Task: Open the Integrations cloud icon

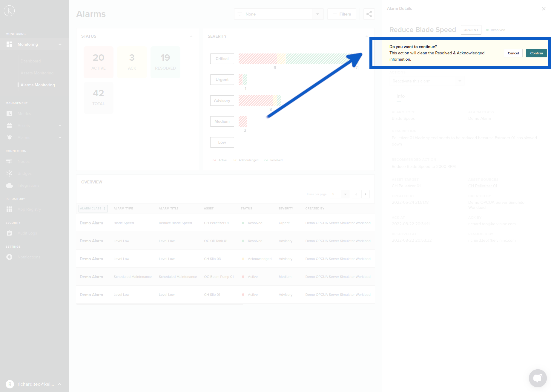Action: 9,186
